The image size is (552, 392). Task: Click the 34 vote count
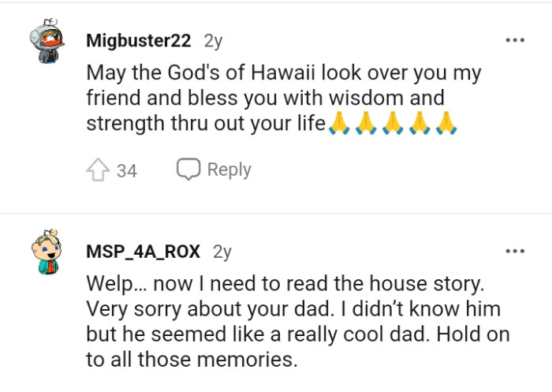click(127, 170)
